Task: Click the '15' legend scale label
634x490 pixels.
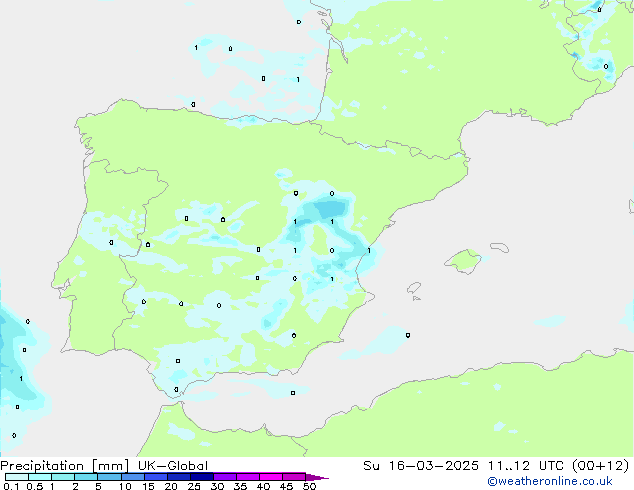Action: pyautogui.click(x=148, y=486)
